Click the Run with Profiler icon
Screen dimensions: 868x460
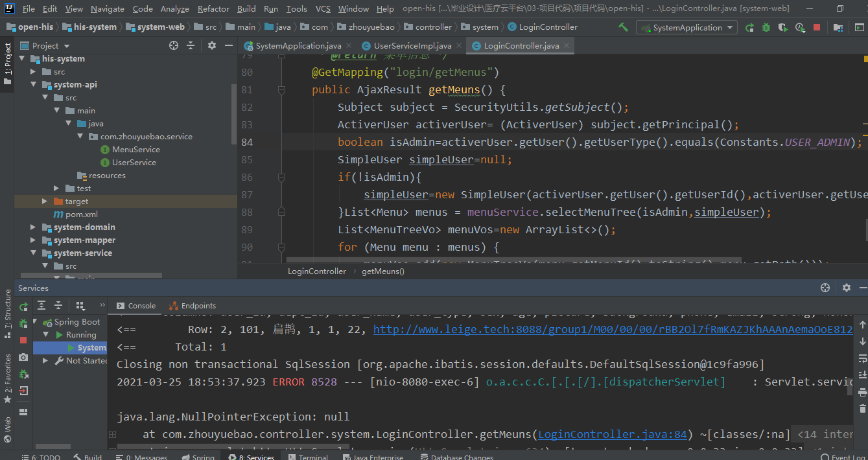[800, 27]
